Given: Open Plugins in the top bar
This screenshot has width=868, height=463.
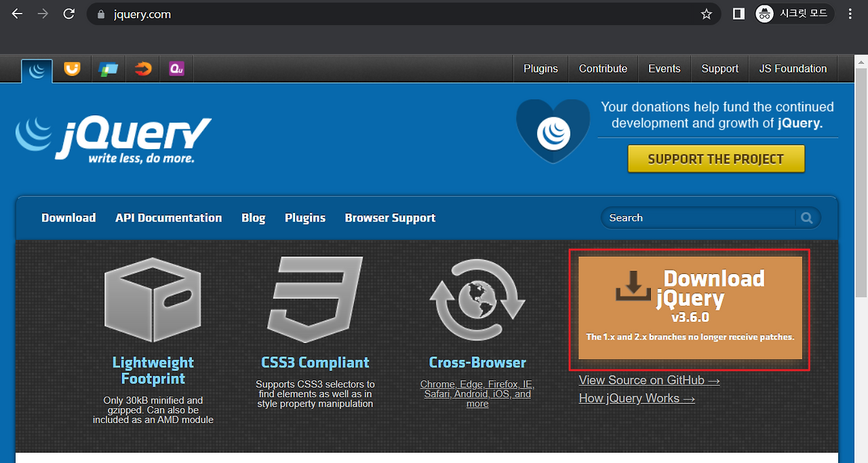Looking at the screenshot, I should click(540, 68).
